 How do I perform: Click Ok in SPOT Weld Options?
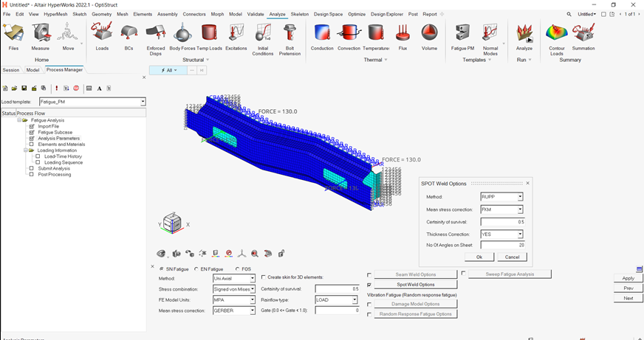[x=479, y=257]
